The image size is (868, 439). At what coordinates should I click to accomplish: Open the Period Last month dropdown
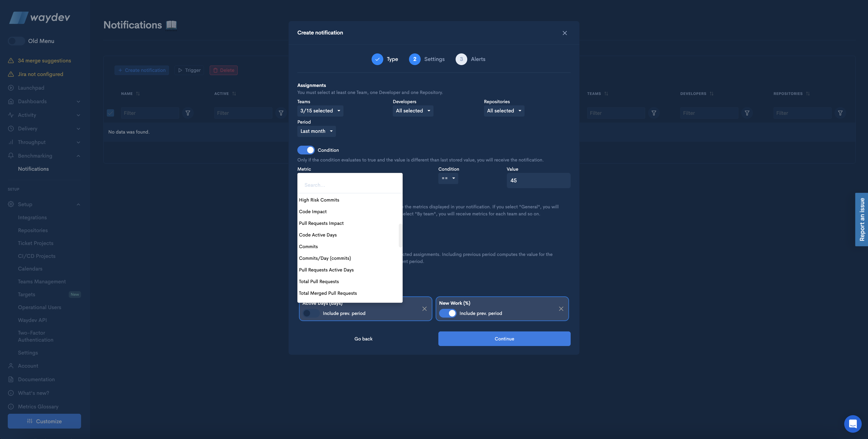(316, 131)
